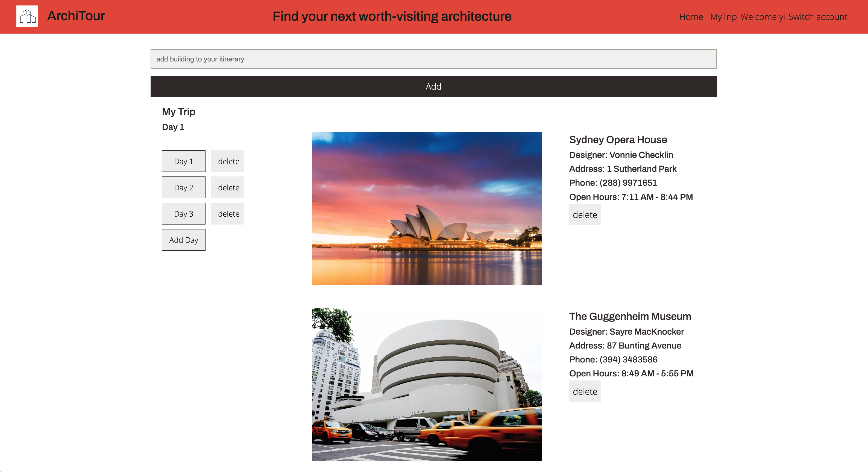Select the Day 1 button
This screenshot has width=868, height=472.
pos(183,161)
